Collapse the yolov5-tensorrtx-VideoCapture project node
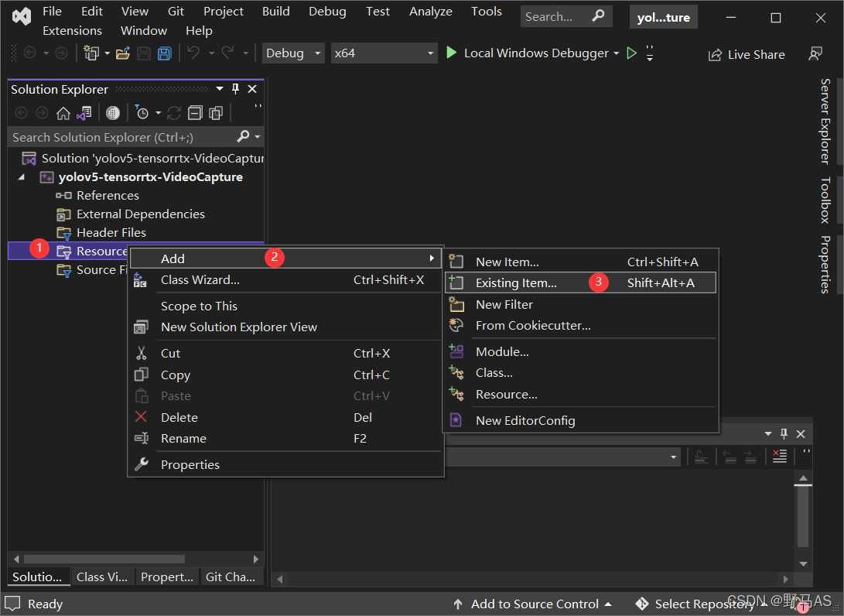 click(x=22, y=177)
